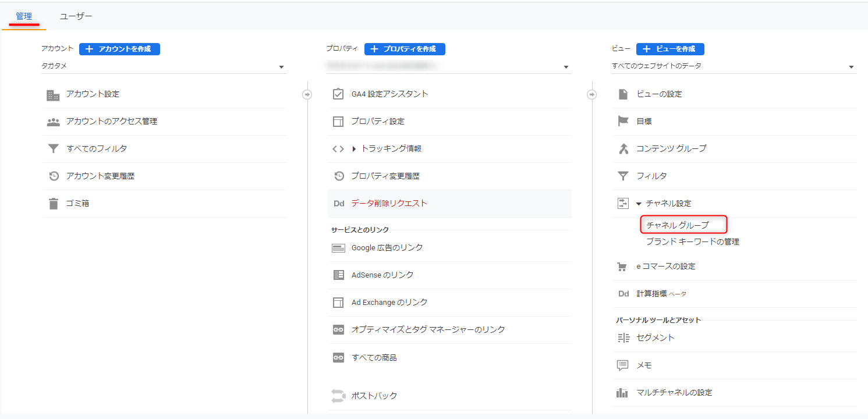Click the trash can icon beside ゴミ箱

coord(53,204)
